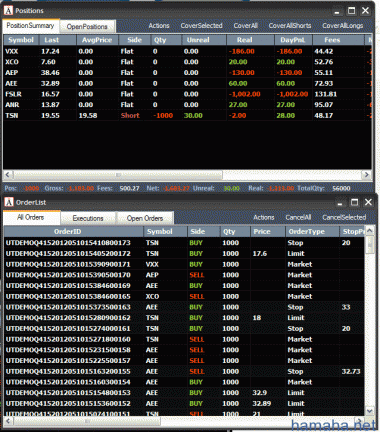Sort positions by AvgPrice column header
The image size is (380, 432).
coord(97,40)
